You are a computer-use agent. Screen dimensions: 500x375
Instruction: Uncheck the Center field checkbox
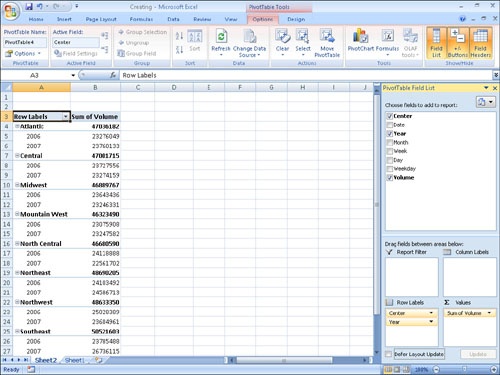(389, 116)
